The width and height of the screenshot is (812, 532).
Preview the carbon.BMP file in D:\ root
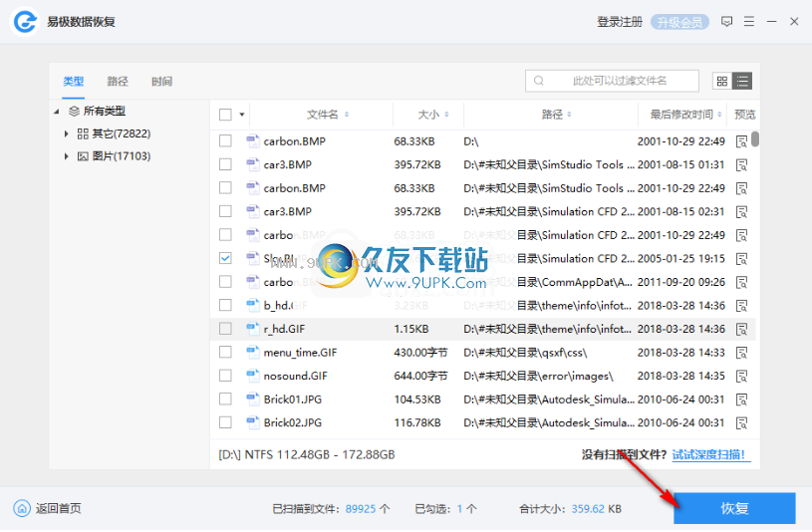(x=741, y=141)
